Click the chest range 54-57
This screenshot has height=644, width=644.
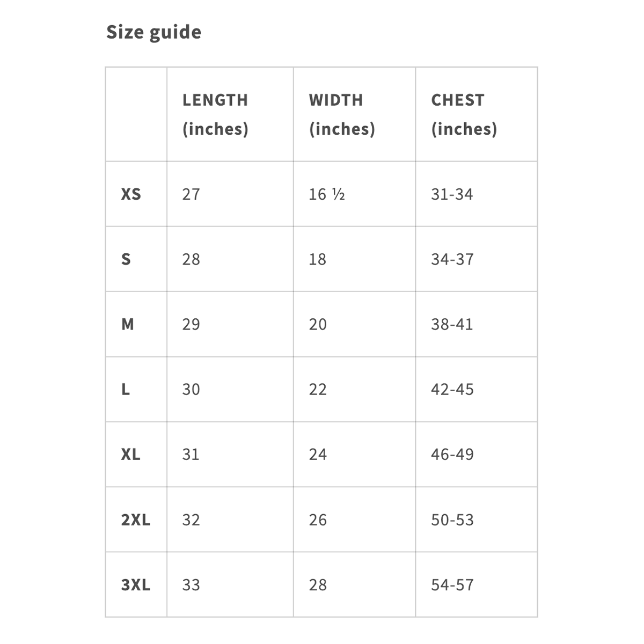(452, 584)
